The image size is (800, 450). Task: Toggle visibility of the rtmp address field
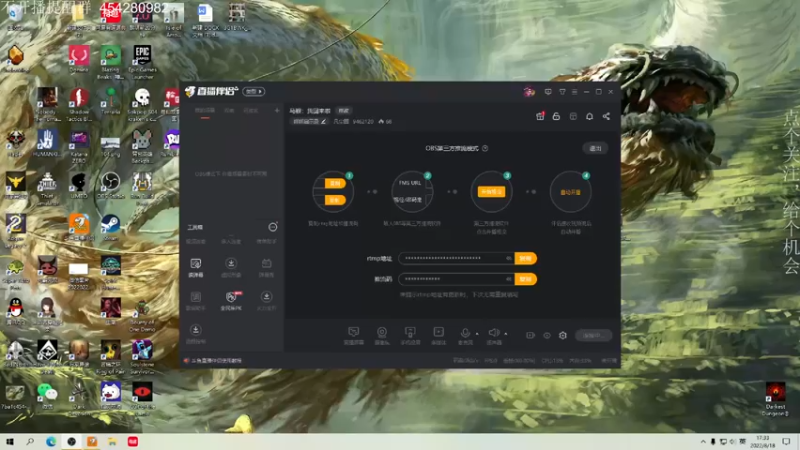509,258
